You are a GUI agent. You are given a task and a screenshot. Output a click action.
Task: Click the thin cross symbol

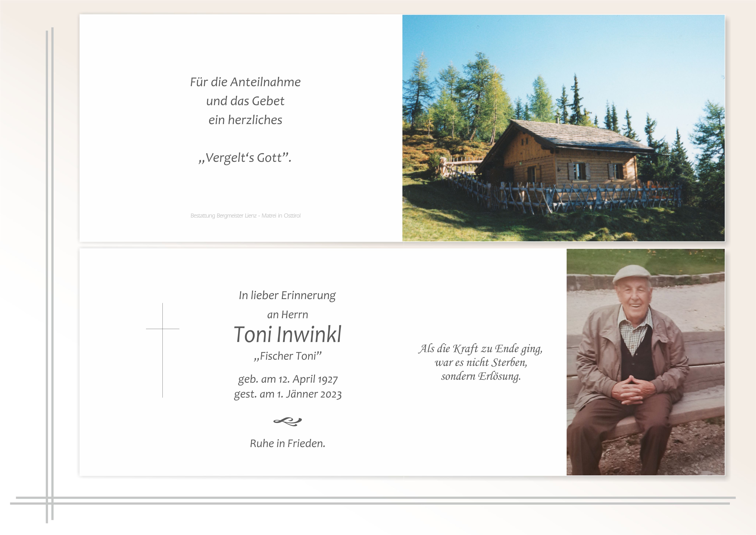tap(163, 350)
